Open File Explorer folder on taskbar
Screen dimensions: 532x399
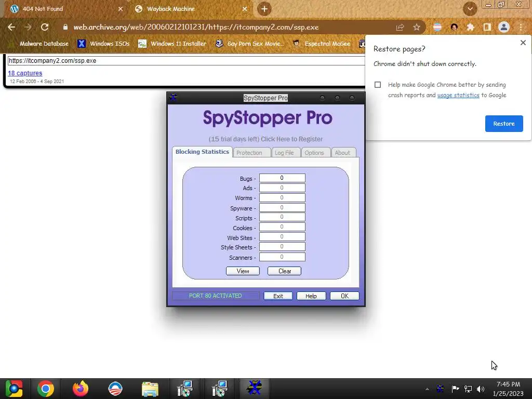[x=150, y=390]
